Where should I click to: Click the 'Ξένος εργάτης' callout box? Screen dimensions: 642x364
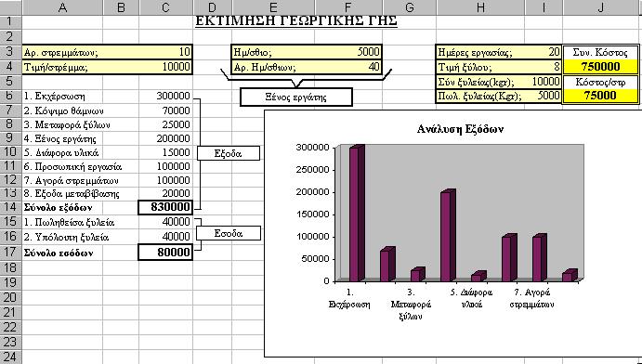296,97
